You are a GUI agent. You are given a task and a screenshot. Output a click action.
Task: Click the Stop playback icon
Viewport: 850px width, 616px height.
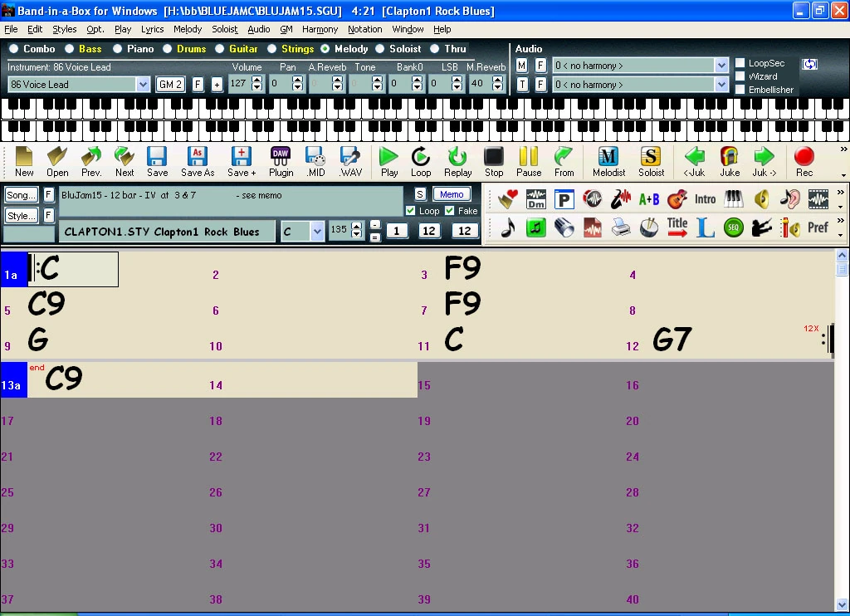coord(493,162)
